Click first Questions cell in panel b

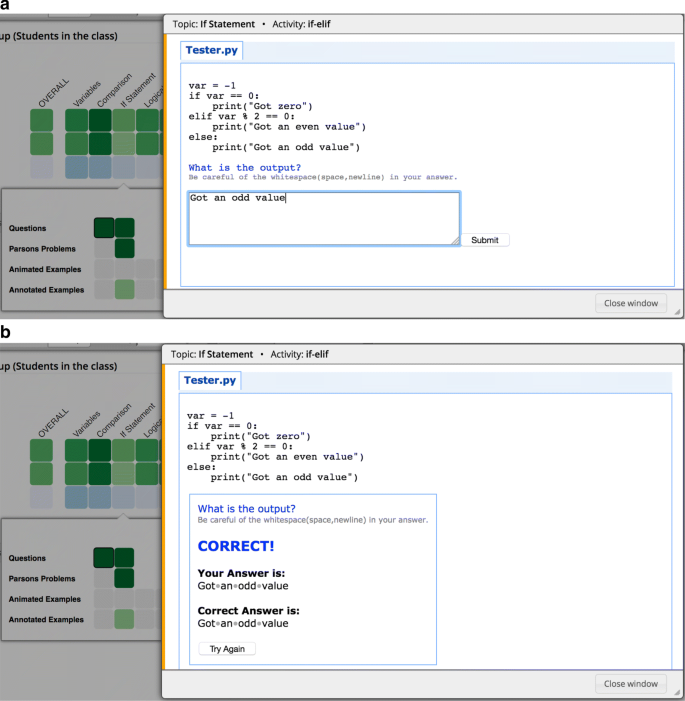coord(103,557)
